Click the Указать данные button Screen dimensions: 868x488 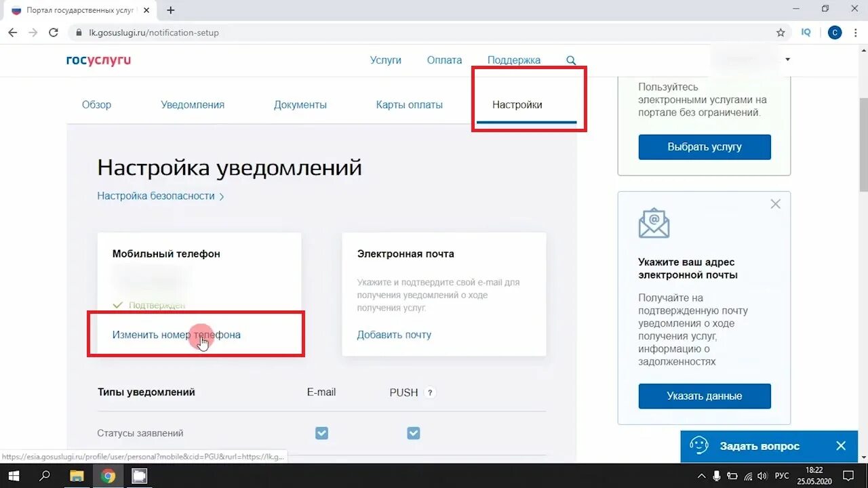pos(705,396)
